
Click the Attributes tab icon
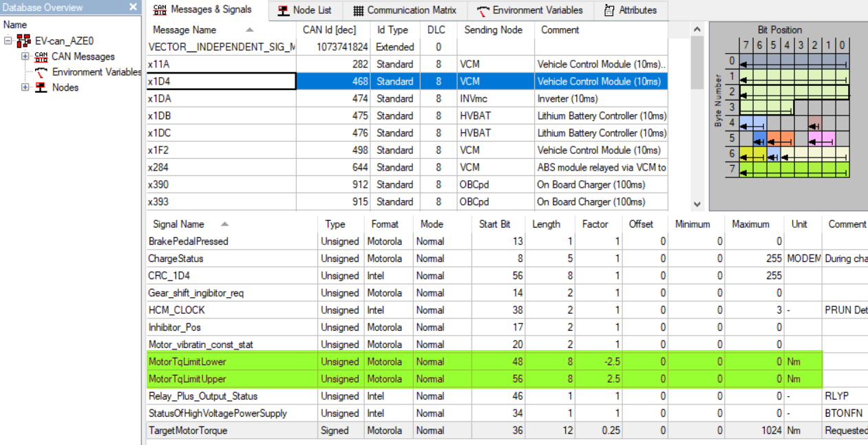click(609, 10)
